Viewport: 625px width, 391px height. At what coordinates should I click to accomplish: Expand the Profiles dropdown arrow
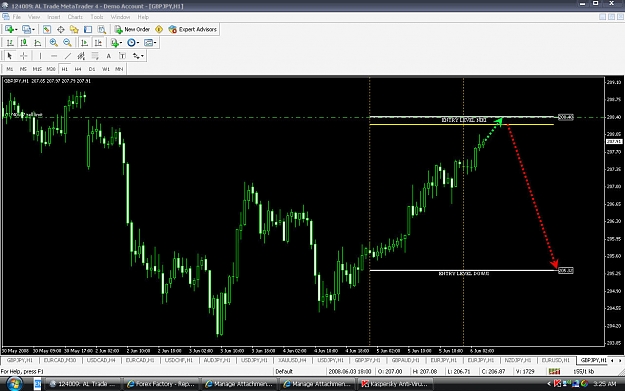coord(33,30)
